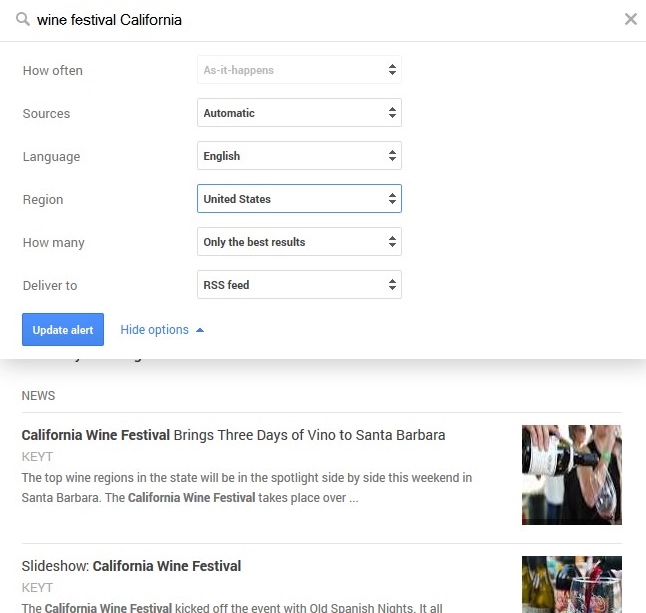646x613 pixels.
Task: Clear the search with the X icon
Action: pos(630,19)
